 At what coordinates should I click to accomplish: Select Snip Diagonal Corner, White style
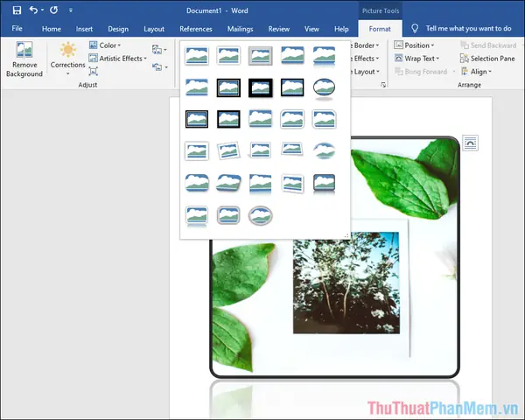click(324, 119)
